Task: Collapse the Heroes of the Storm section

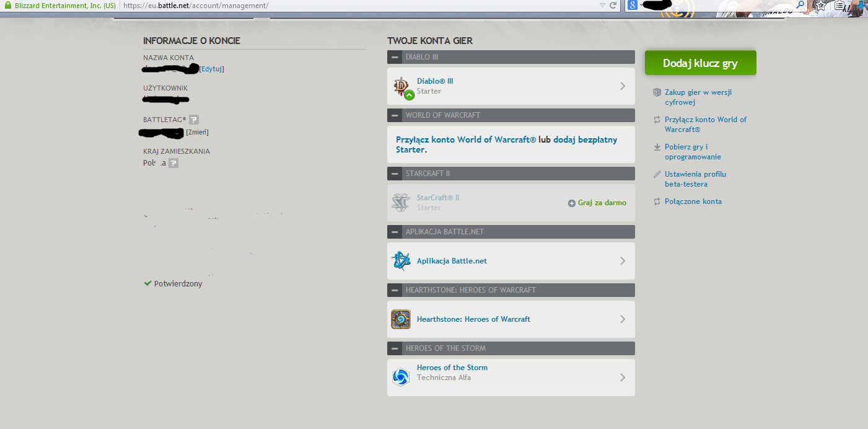Action: (395, 348)
